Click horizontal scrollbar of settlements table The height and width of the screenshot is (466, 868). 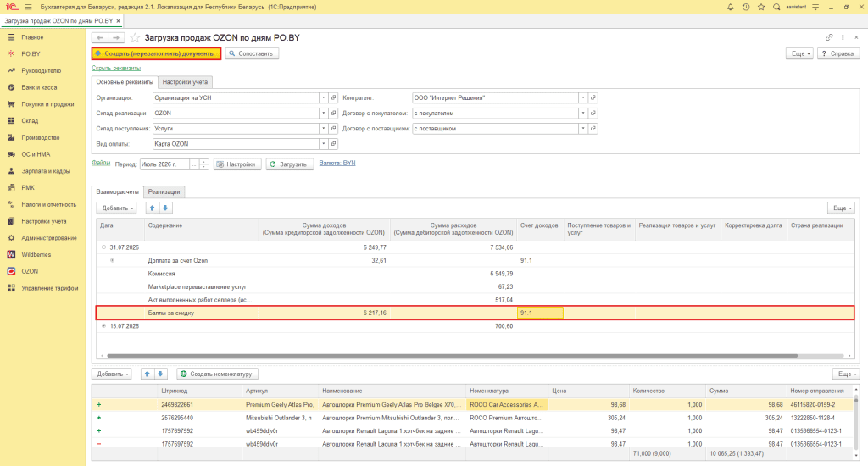(x=453, y=355)
